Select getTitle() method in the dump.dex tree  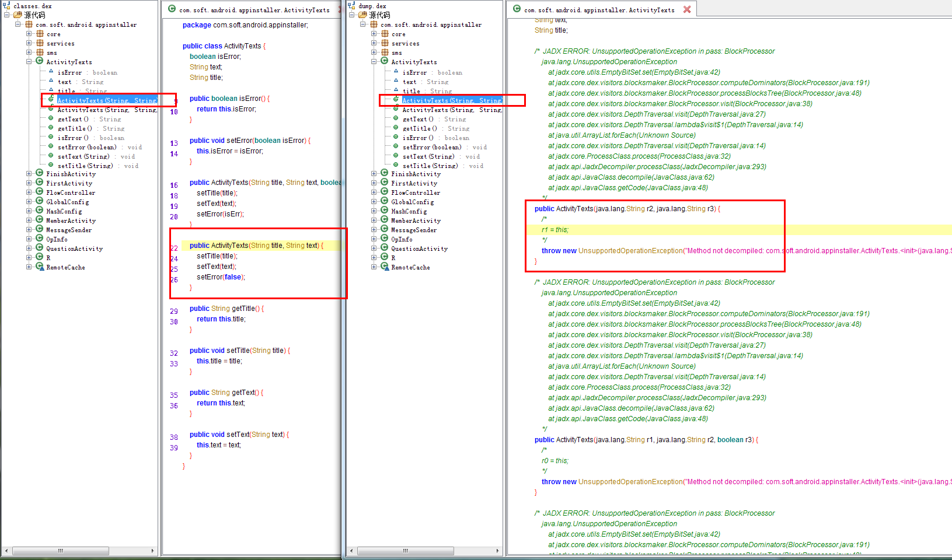point(420,128)
